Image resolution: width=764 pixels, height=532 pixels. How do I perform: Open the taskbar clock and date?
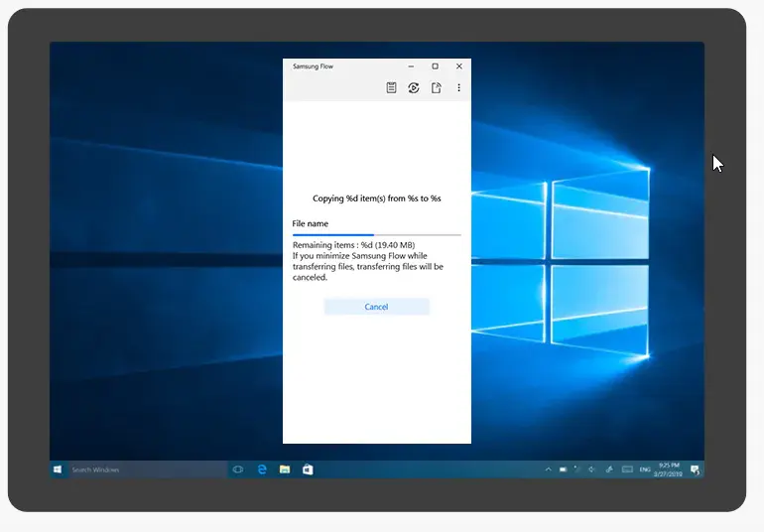(669, 469)
